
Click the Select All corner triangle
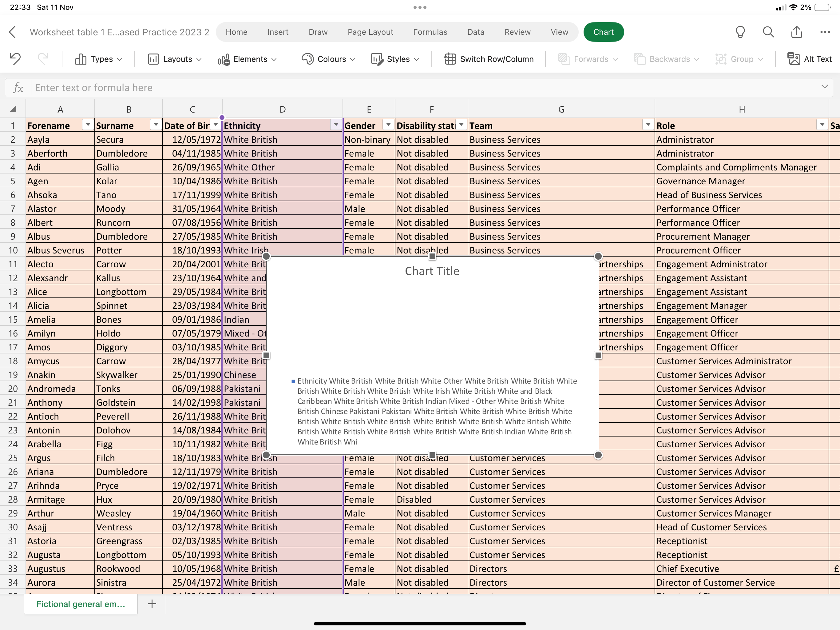pyautogui.click(x=13, y=109)
